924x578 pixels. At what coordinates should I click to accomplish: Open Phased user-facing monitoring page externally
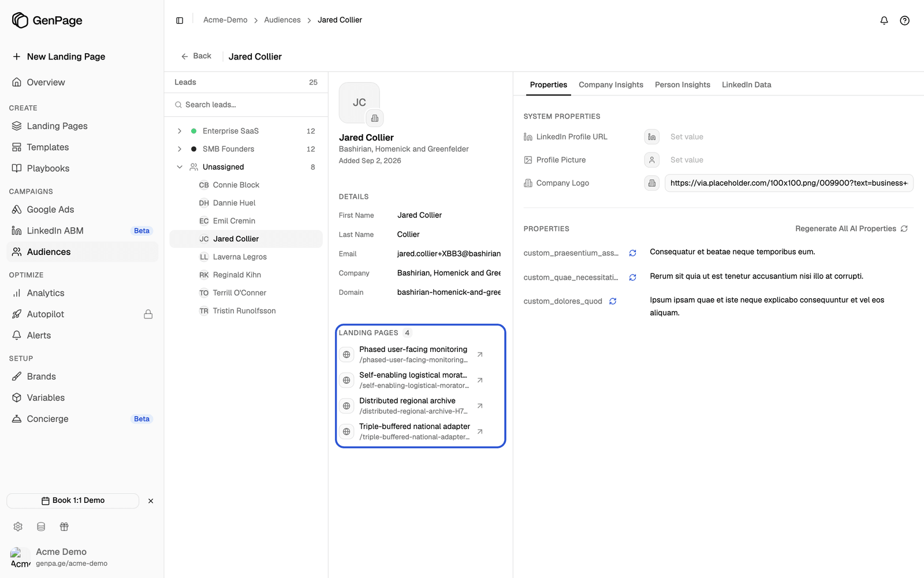pyautogui.click(x=480, y=354)
